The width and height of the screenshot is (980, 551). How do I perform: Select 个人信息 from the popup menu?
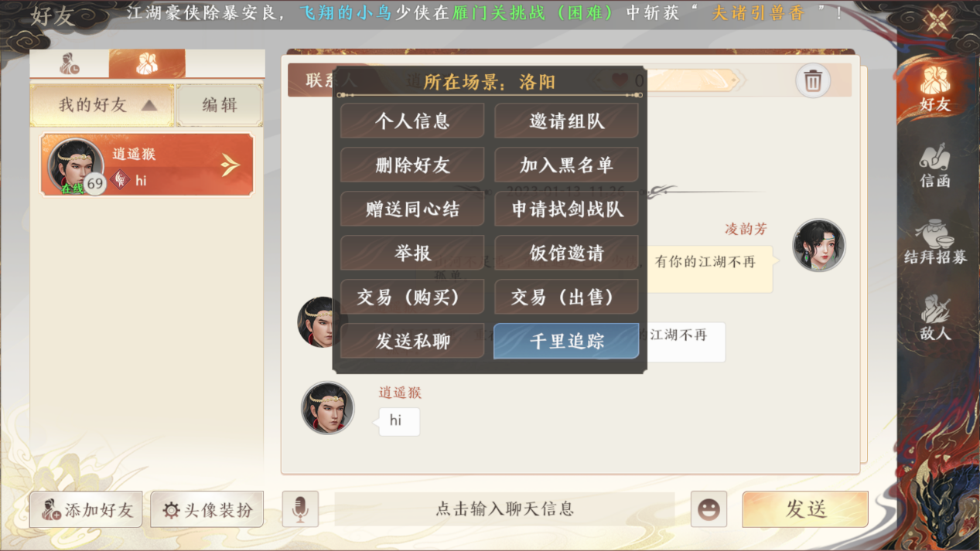point(412,121)
